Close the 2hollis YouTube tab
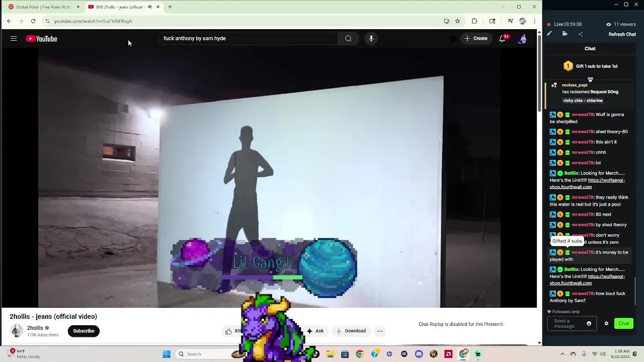This screenshot has width=644, height=362. (x=158, y=7)
